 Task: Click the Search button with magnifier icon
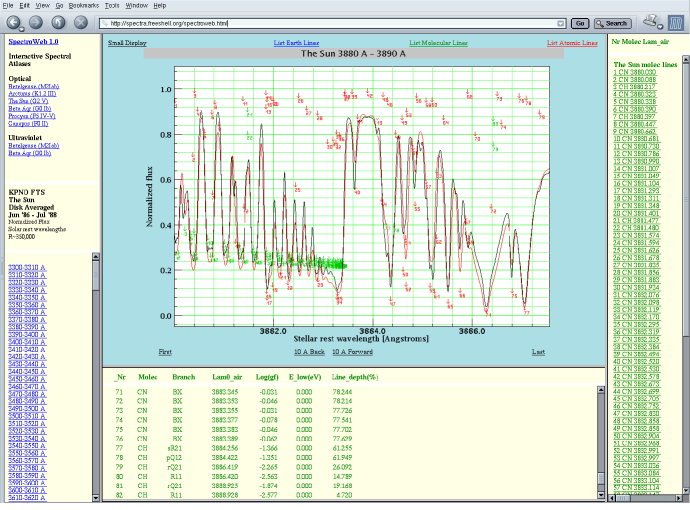click(x=611, y=22)
